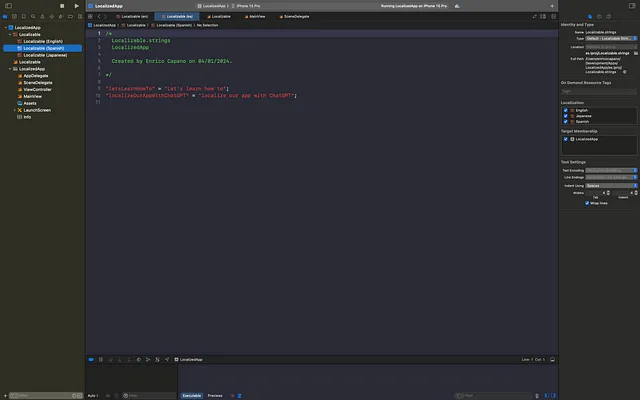640x400 pixels.
Task: Select the History inspector icon
Action: [x=599, y=17]
